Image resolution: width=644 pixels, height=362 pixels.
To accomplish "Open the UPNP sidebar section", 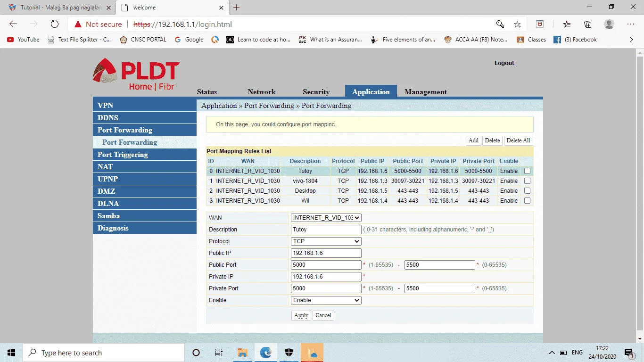I will (145, 179).
